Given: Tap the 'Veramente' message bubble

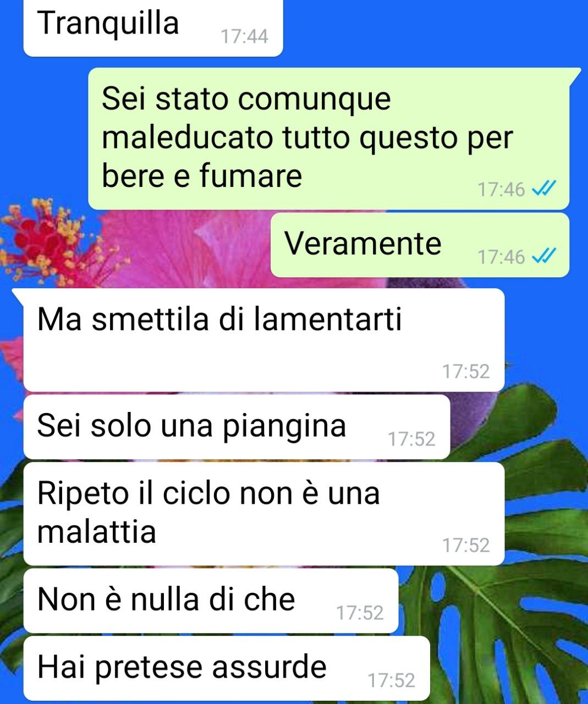Looking at the screenshot, I should click(420, 245).
